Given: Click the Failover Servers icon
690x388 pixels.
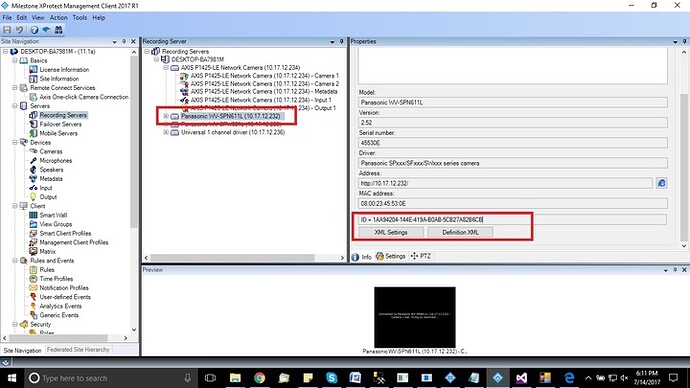Looking at the screenshot, I should (33, 124).
